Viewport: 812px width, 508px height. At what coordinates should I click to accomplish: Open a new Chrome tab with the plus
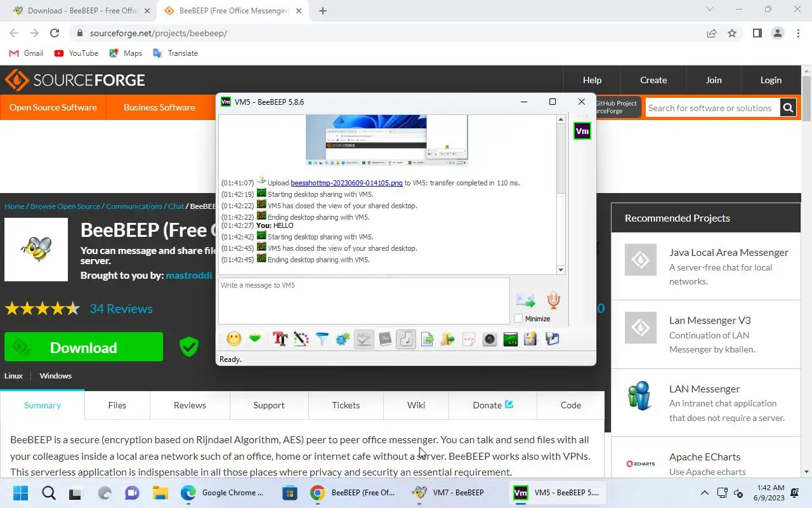point(322,11)
